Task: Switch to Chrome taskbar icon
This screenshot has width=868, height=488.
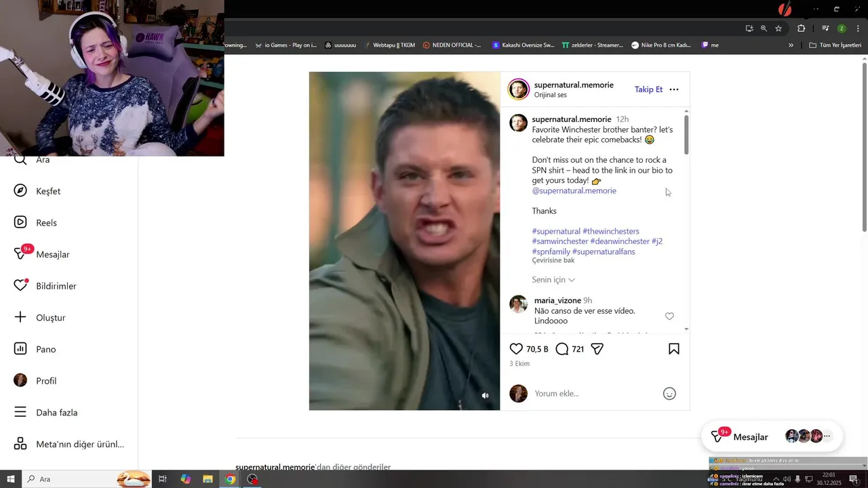Action: 231,479
